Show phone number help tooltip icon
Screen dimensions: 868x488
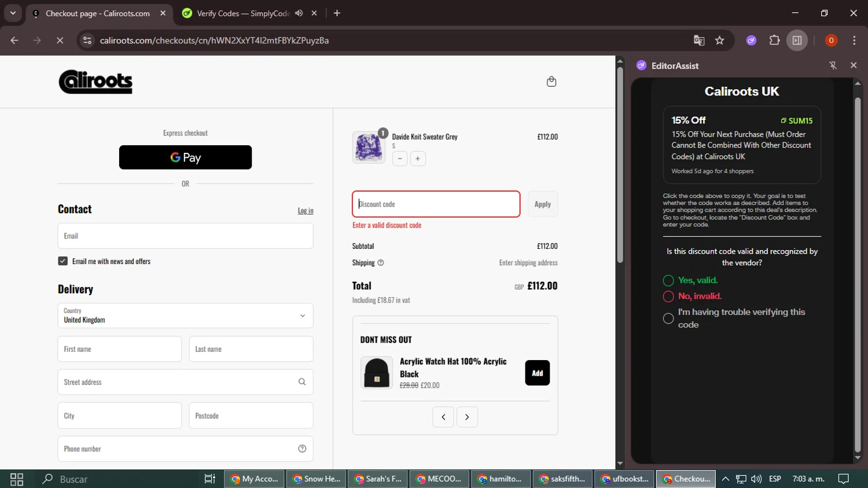(302, 449)
